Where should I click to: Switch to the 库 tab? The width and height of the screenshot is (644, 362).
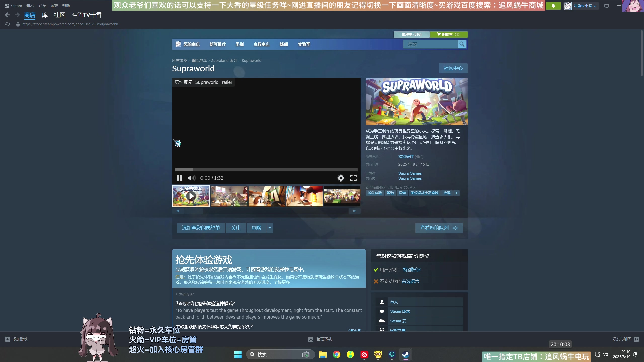(45, 15)
